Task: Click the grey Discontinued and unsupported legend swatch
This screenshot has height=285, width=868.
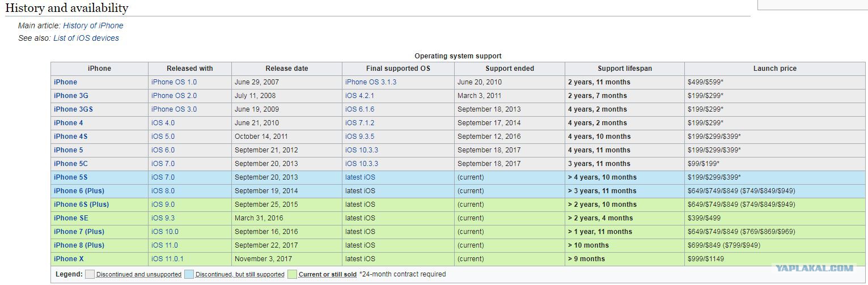Action: 90,274
